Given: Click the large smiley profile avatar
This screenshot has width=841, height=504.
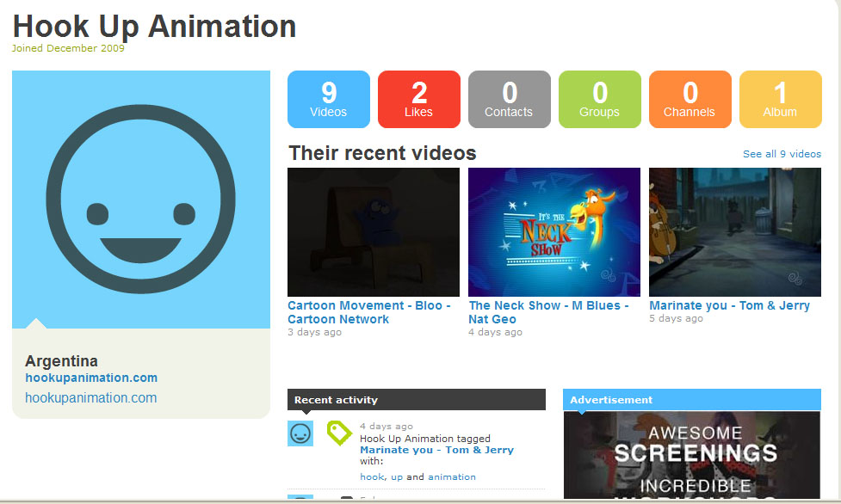Looking at the screenshot, I should 141,199.
